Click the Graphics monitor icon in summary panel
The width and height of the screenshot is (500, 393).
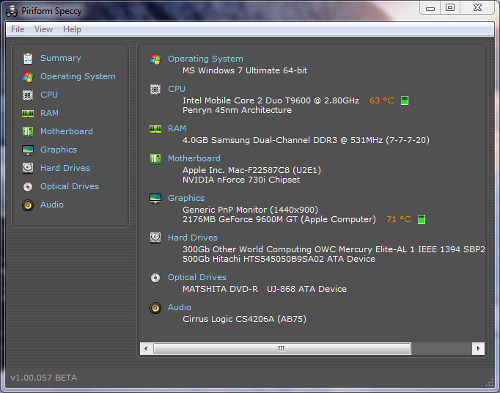tap(155, 198)
